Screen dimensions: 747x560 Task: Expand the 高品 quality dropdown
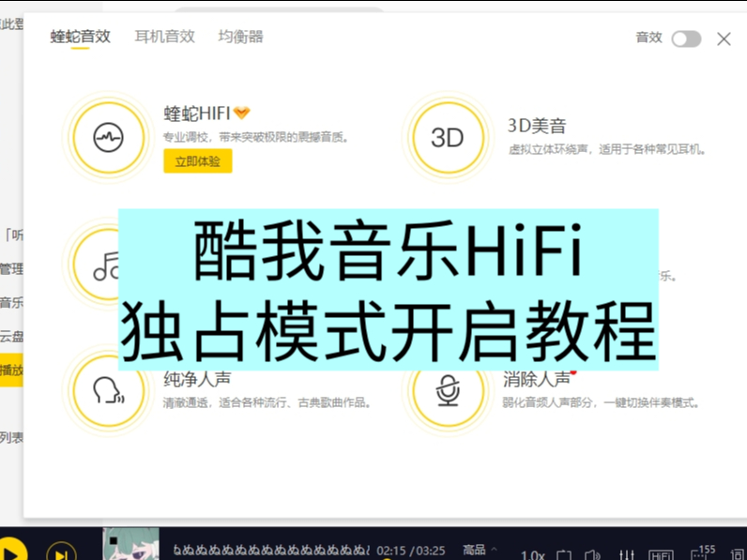point(480,550)
